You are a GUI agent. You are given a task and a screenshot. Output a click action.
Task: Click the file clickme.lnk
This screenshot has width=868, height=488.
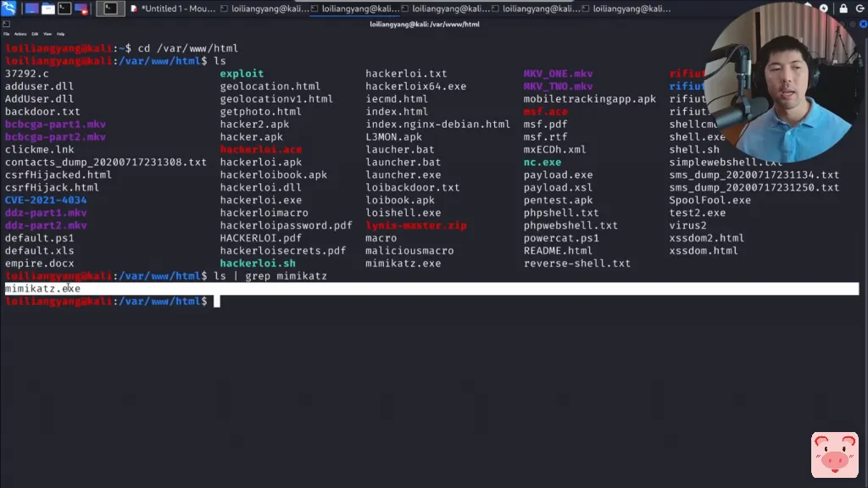pyautogui.click(x=39, y=149)
